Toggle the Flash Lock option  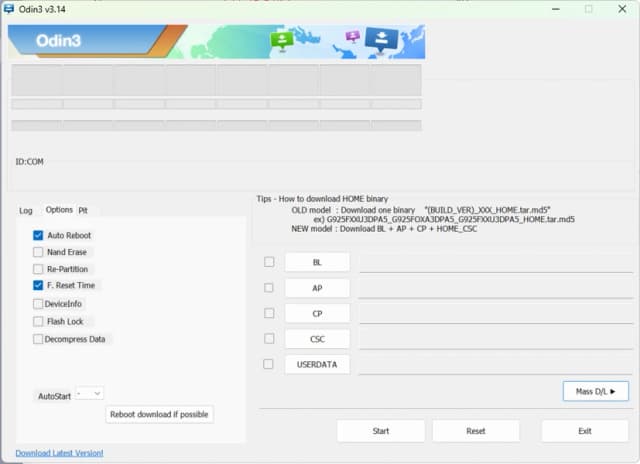(38, 322)
